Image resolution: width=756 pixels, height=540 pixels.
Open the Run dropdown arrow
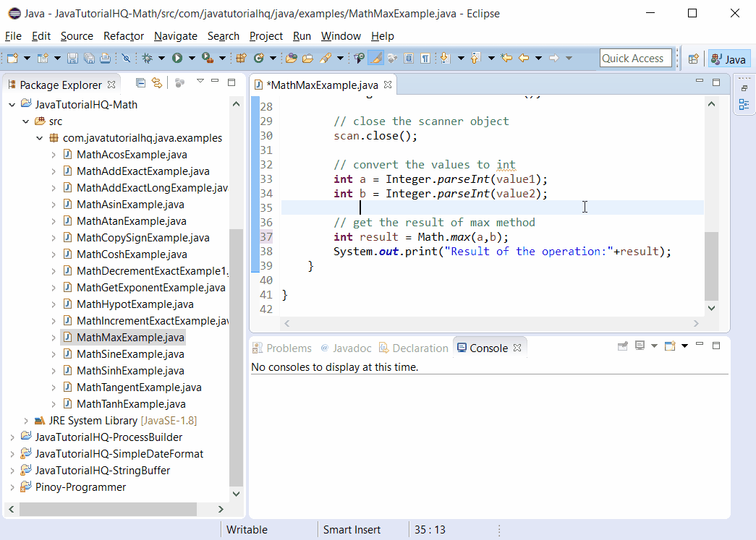coord(190,58)
